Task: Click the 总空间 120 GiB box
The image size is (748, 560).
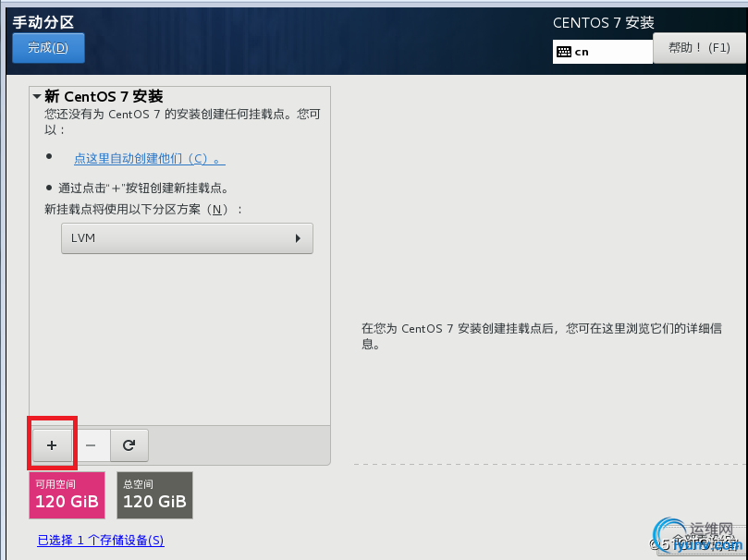Action: point(154,495)
